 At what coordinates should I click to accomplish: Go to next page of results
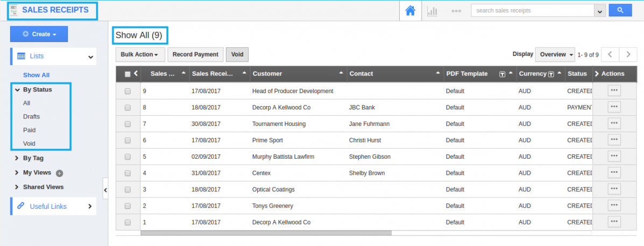click(628, 54)
